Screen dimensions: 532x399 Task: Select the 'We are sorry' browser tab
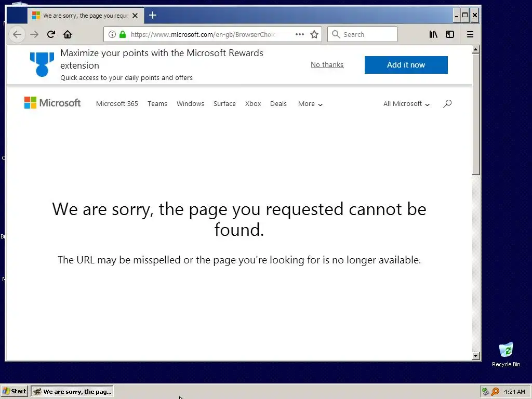(86, 16)
